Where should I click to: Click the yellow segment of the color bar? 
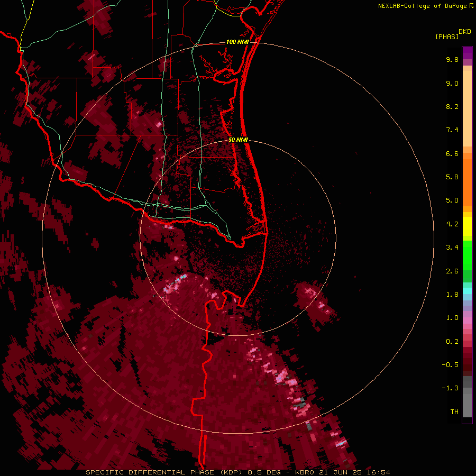point(467,226)
